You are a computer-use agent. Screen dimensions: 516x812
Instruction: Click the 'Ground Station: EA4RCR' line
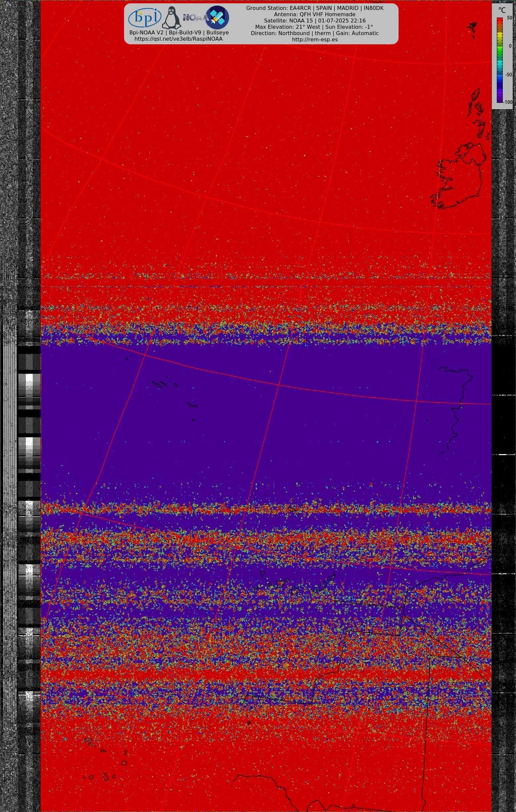pyautogui.click(x=315, y=8)
